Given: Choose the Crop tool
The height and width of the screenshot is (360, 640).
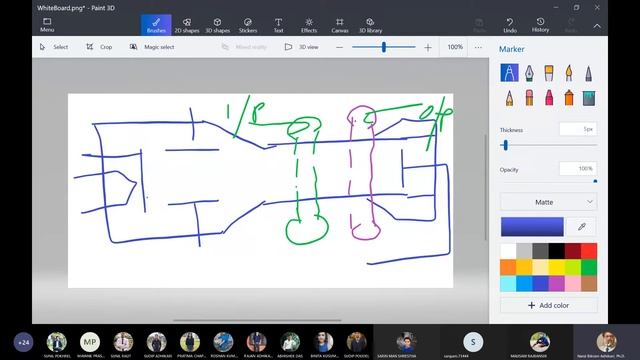Looking at the screenshot, I should (99, 47).
